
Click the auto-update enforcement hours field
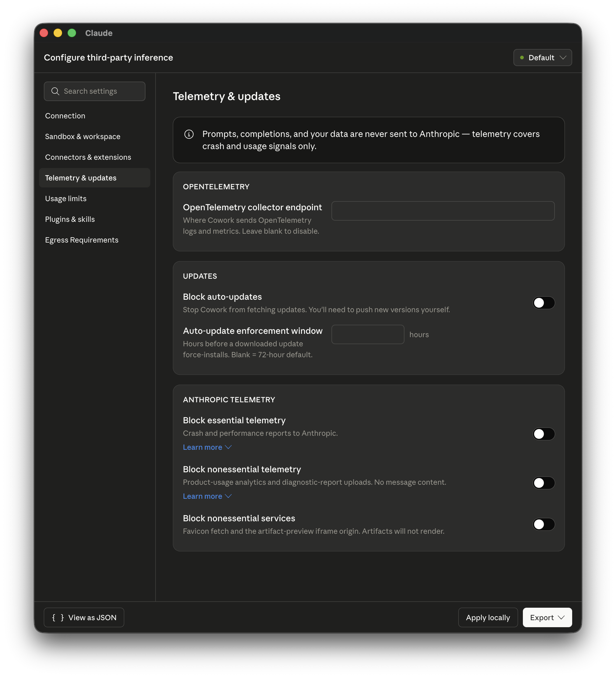368,334
